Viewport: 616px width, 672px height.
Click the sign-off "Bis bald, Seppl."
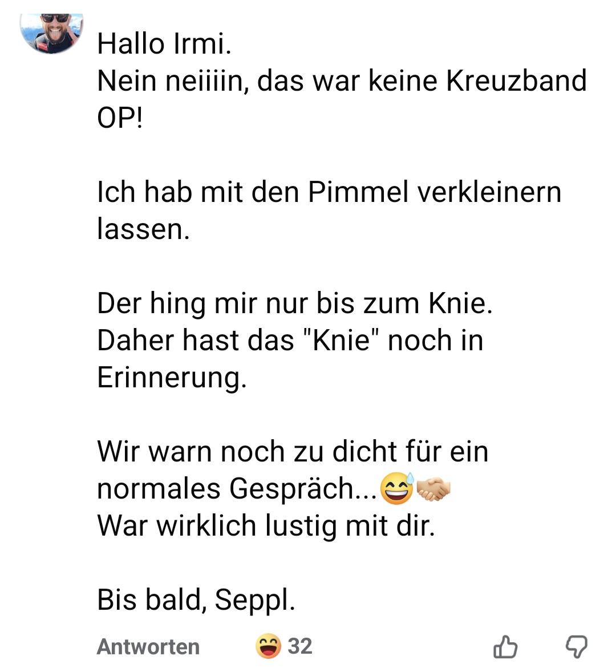pyautogui.click(x=196, y=600)
